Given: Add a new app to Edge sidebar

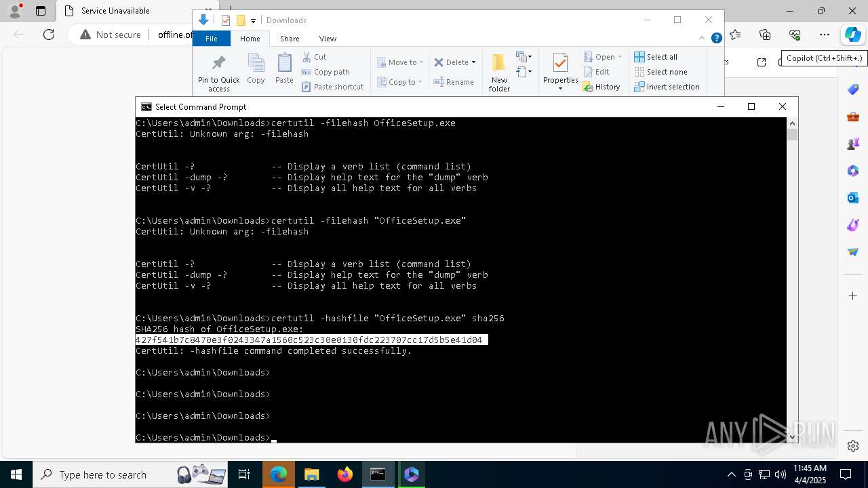Looking at the screenshot, I should pyautogui.click(x=853, y=296).
